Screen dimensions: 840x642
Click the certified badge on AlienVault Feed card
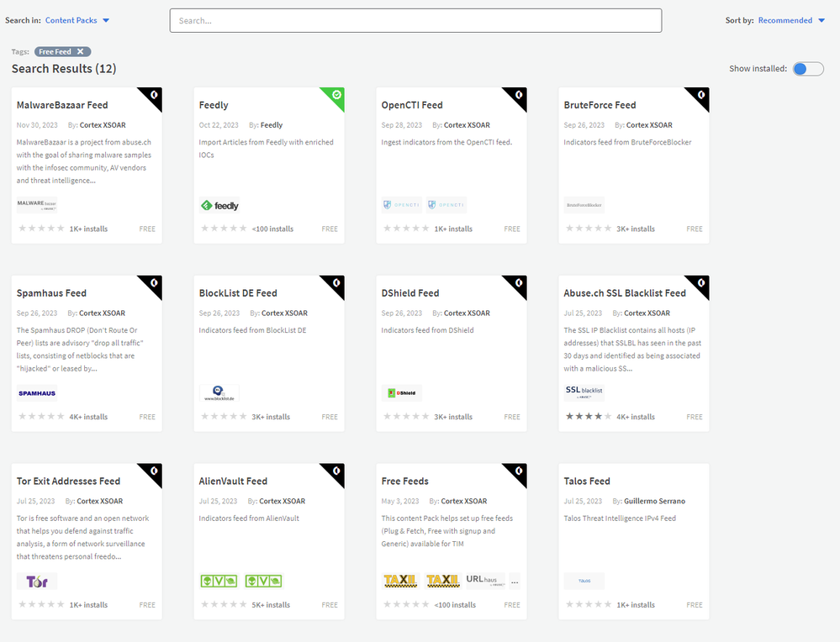tap(335, 471)
